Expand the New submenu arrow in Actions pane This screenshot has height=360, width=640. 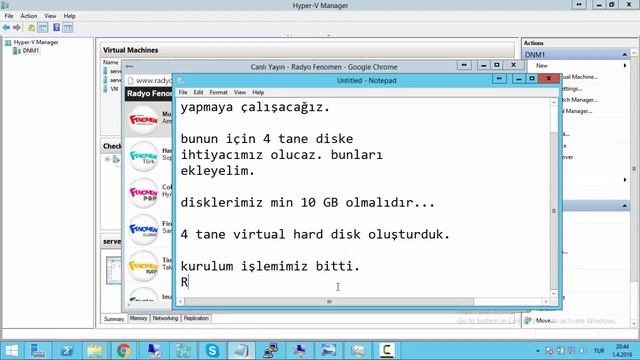coord(625,66)
